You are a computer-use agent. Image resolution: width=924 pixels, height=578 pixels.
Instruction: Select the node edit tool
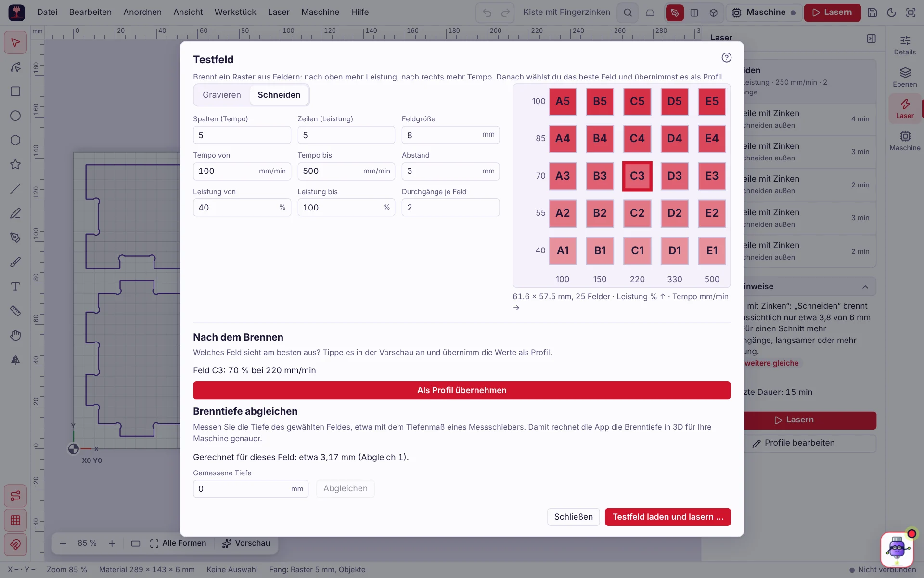pos(15,67)
